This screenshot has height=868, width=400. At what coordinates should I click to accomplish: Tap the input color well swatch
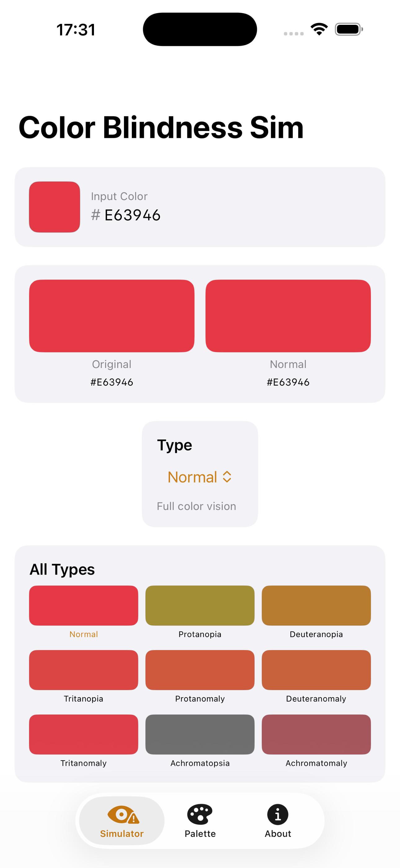tap(55, 207)
